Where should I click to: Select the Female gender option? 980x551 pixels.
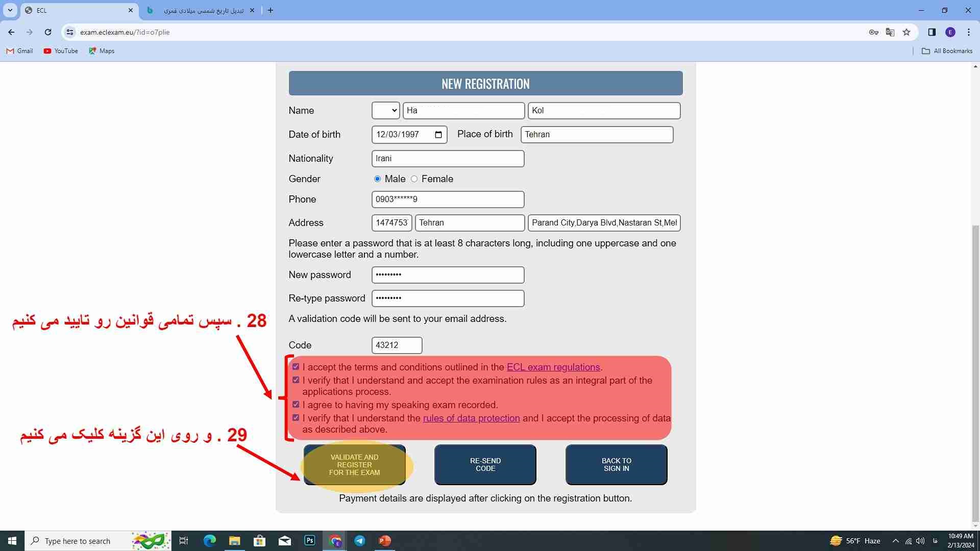coord(414,179)
